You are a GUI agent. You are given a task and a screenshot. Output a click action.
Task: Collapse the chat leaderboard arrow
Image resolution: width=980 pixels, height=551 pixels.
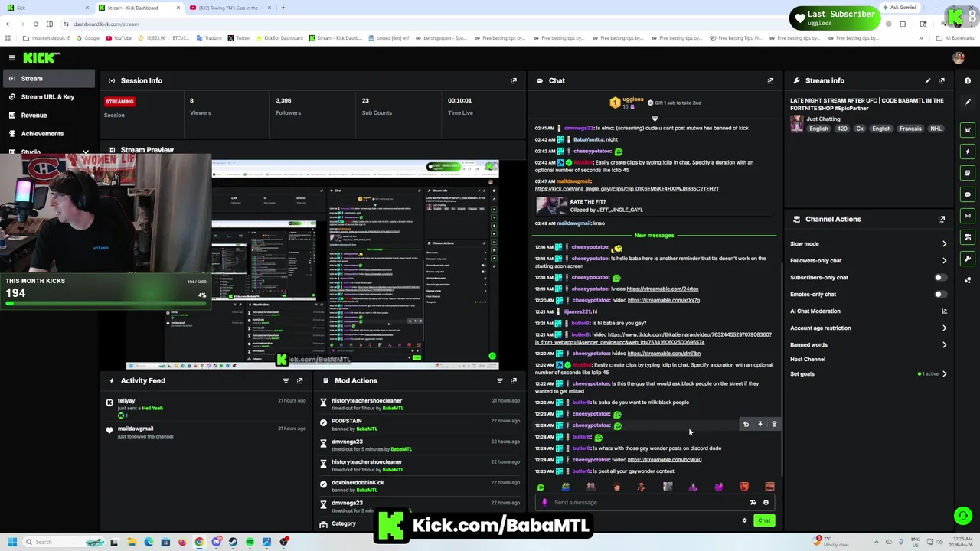pyautogui.click(x=655, y=119)
